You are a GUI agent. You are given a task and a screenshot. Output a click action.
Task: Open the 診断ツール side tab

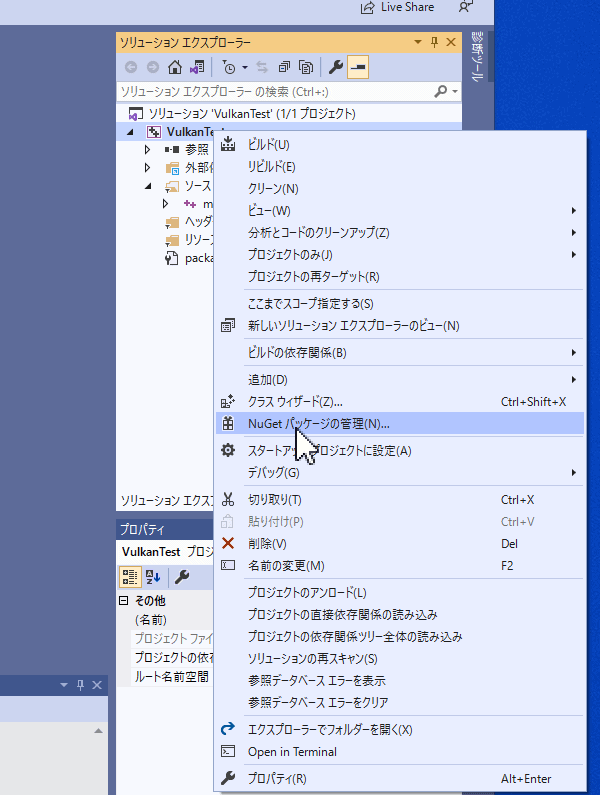coord(477,57)
